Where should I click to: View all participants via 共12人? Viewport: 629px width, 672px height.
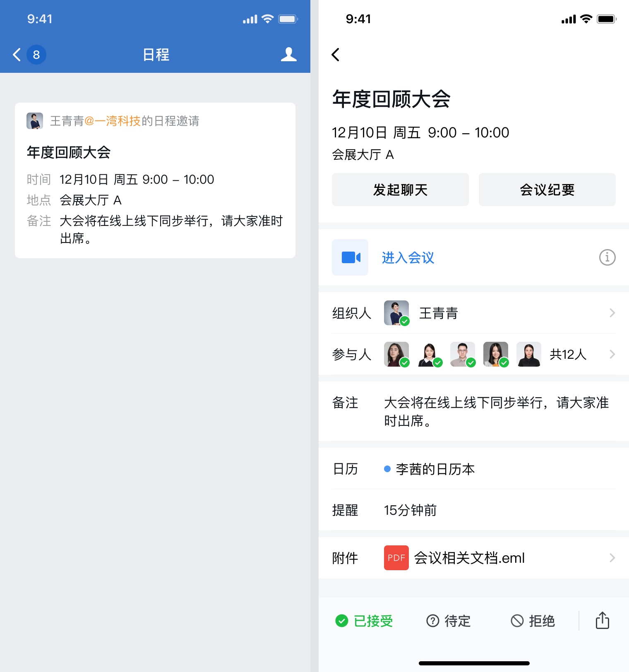(x=568, y=354)
